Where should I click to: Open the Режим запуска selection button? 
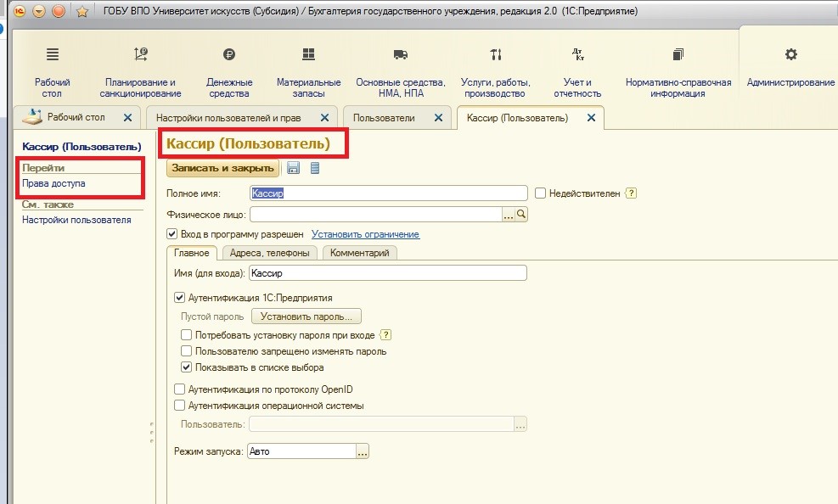pos(363,451)
